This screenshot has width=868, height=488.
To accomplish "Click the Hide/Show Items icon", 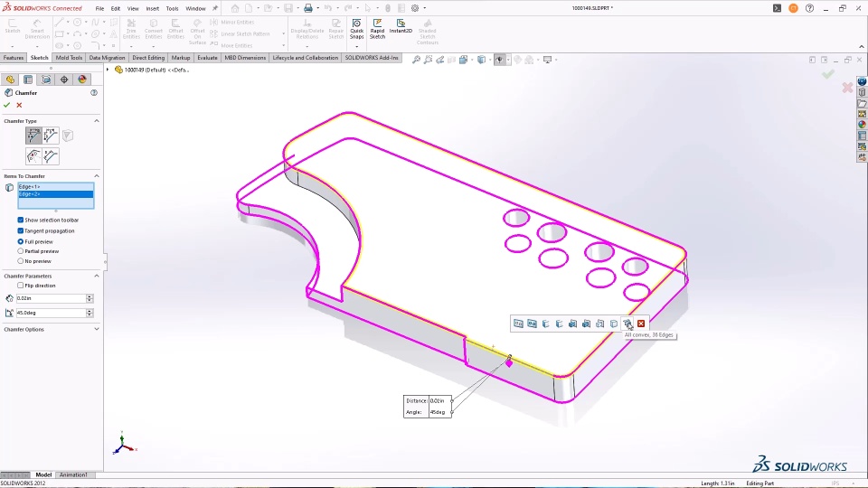I will tap(499, 60).
